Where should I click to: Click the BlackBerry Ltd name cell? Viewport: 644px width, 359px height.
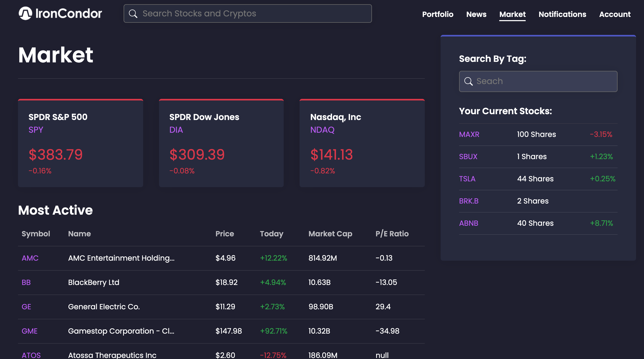[x=94, y=282]
